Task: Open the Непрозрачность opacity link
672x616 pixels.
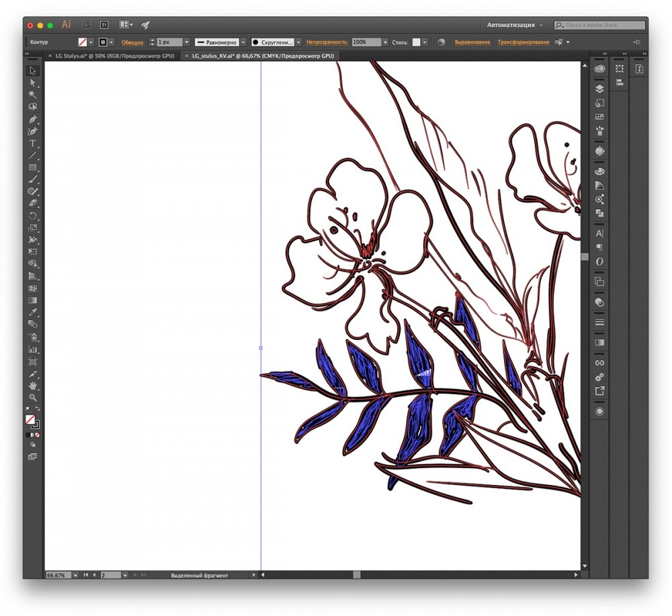Action: (x=327, y=42)
